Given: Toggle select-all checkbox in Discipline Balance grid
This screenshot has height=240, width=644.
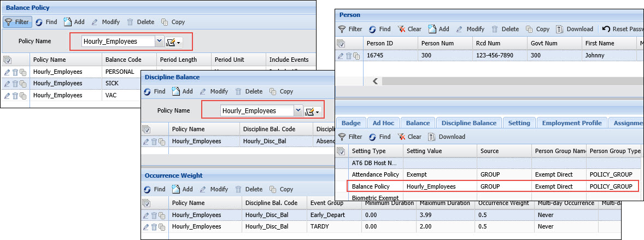Looking at the screenshot, I should point(147,128).
